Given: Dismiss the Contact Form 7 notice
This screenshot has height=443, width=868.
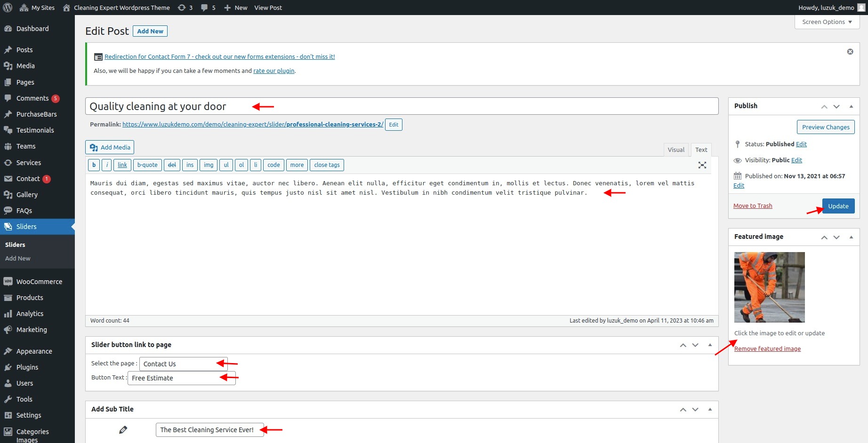Looking at the screenshot, I should (850, 52).
